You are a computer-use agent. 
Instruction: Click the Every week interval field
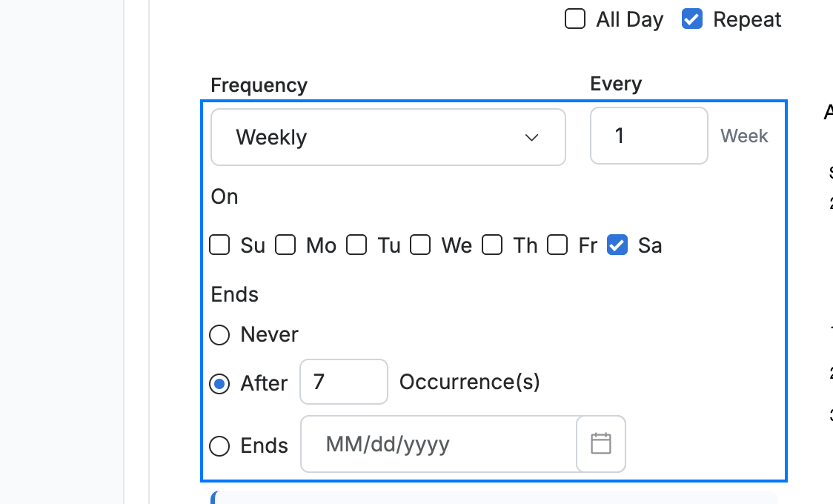point(648,136)
